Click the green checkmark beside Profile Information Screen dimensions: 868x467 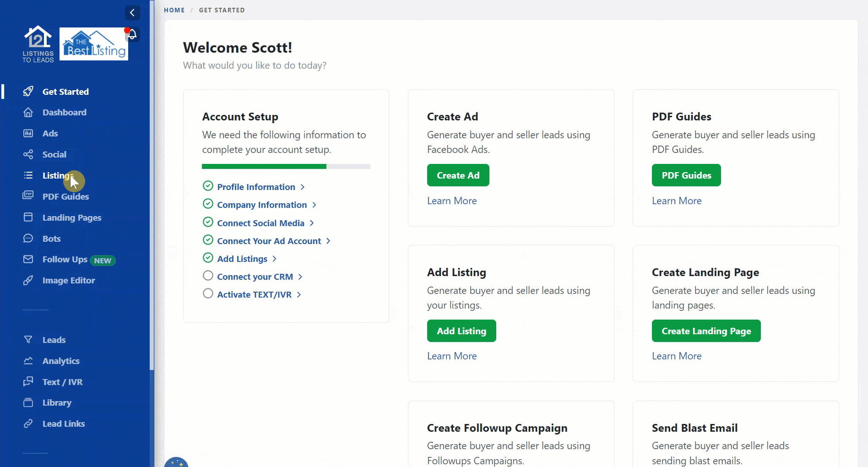pyautogui.click(x=208, y=186)
